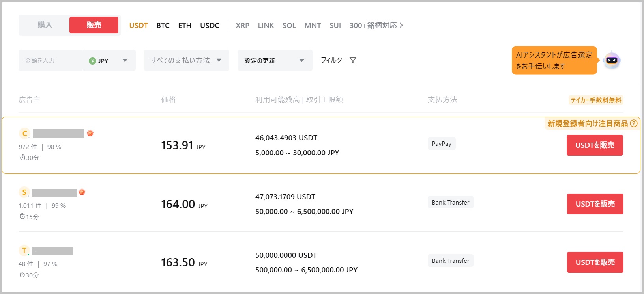Choose the XRP coin tab
This screenshot has width=644, height=294.
242,25
